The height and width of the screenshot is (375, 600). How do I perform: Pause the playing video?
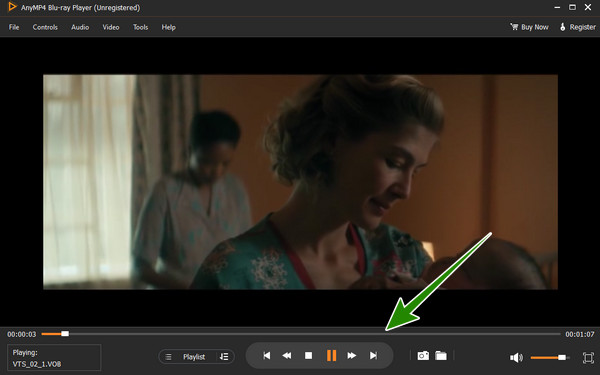(x=331, y=356)
